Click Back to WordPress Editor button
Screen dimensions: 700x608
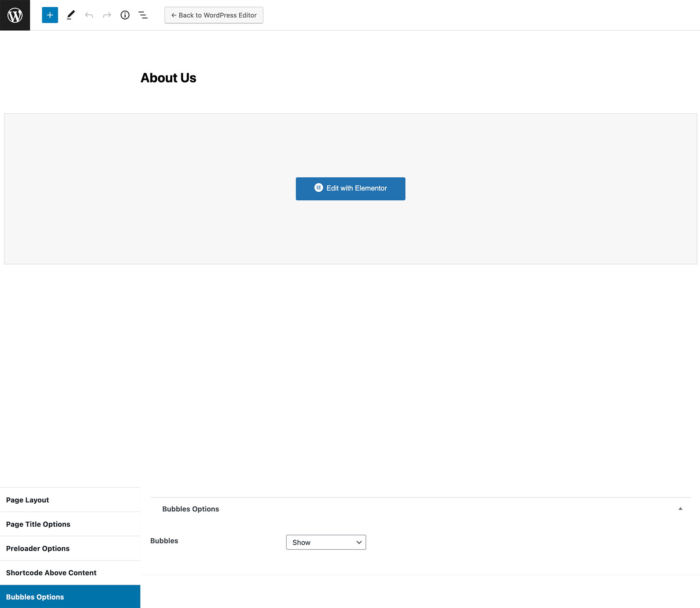coord(214,15)
